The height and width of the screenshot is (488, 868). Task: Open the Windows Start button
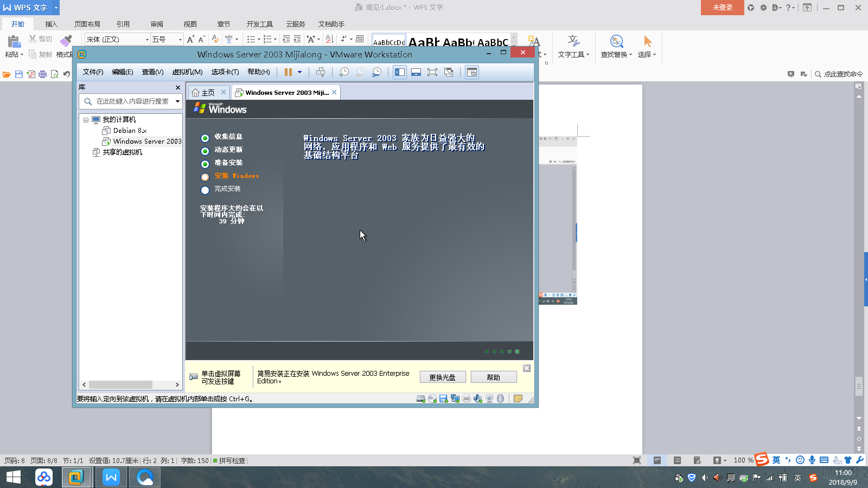(x=13, y=477)
